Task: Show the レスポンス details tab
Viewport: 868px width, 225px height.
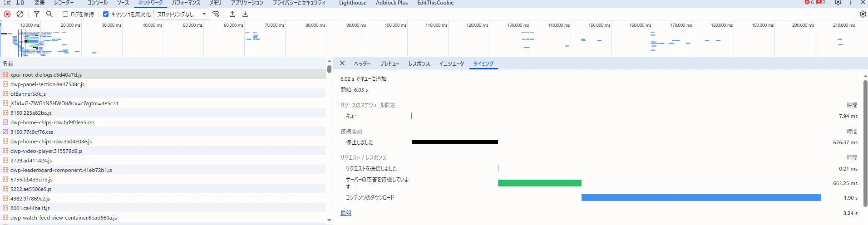Action: pyautogui.click(x=419, y=64)
